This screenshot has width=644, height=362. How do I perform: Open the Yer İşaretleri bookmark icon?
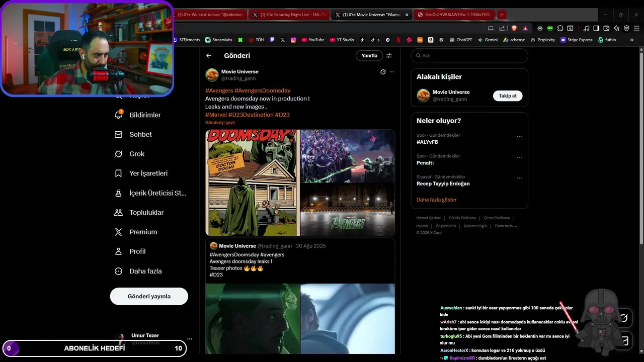119,173
